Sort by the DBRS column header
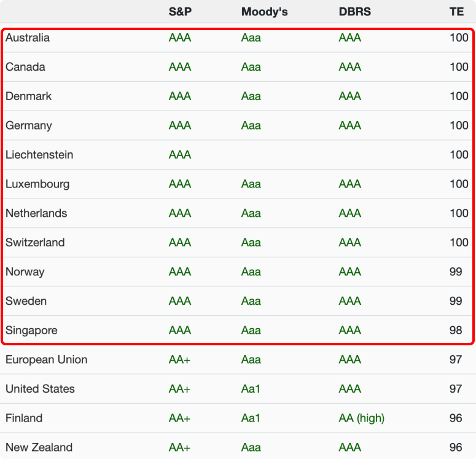This screenshot has height=459, width=476. (354, 12)
